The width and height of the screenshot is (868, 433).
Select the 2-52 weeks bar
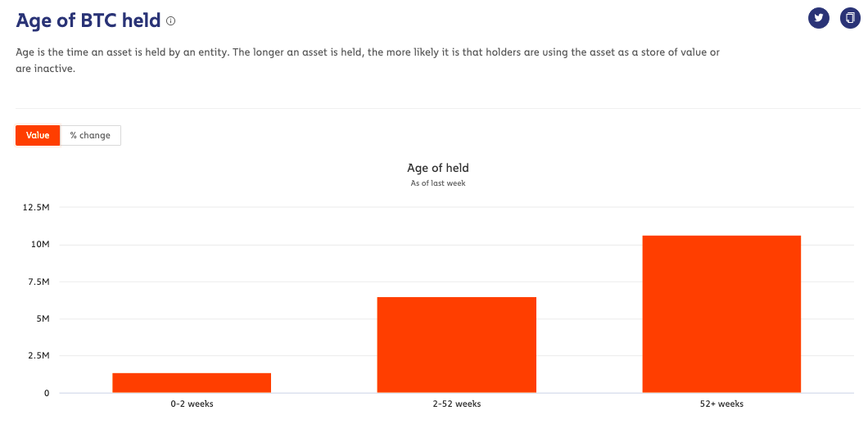(x=457, y=345)
